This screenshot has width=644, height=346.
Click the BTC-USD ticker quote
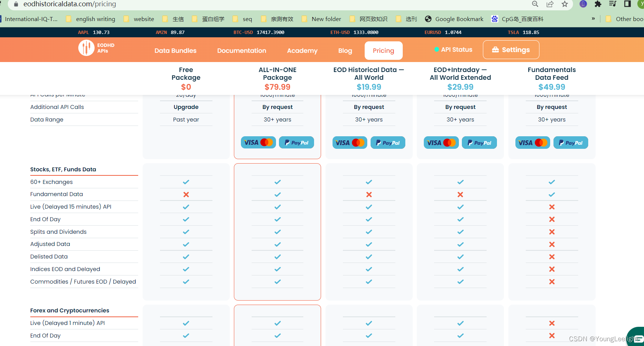tap(259, 32)
